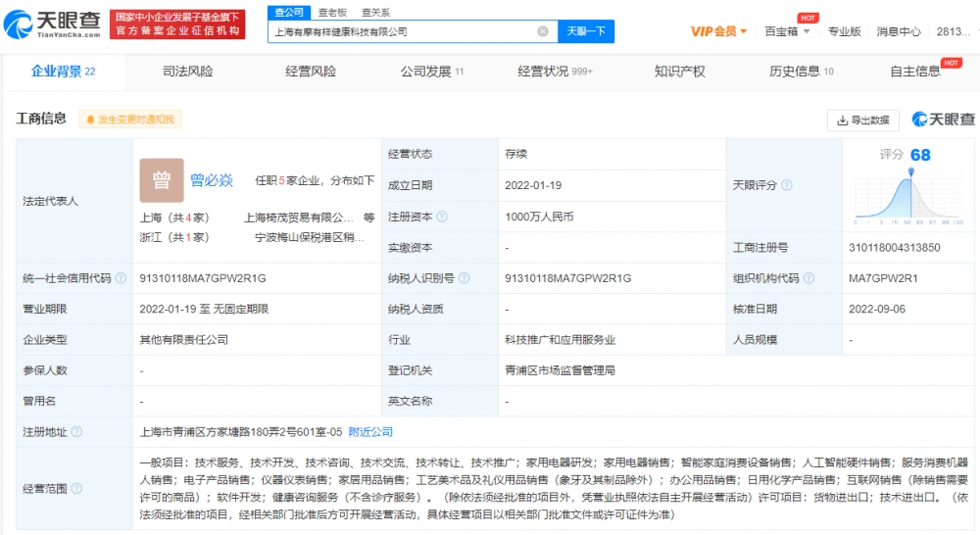Screen dimensions: 980x535
Task: Click the help icon next to 注册地址
Action: (76, 432)
